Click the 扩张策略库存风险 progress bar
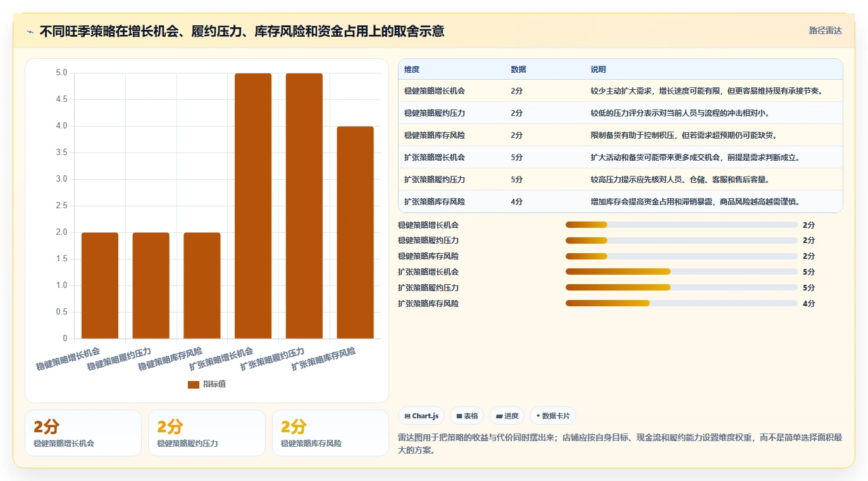Viewport: 868px width, 481px height. (x=681, y=304)
